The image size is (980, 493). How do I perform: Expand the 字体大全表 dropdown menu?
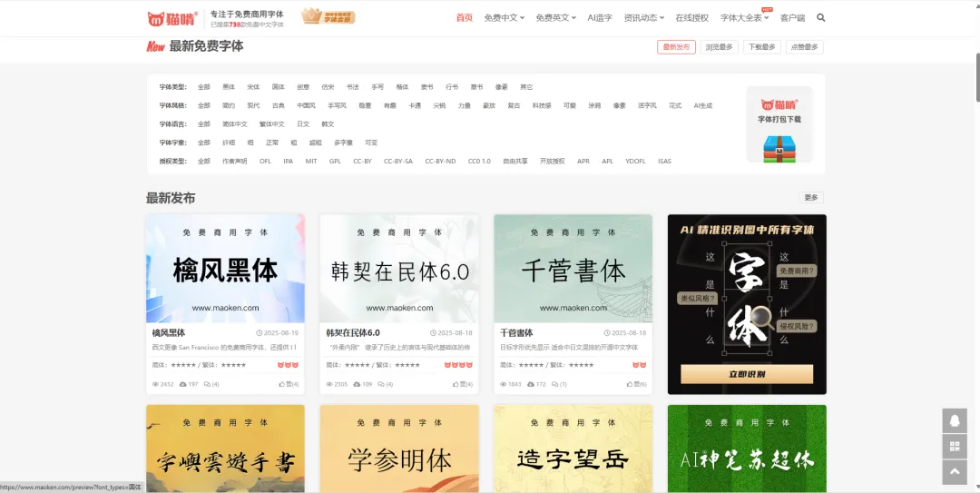tap(744, 18)
